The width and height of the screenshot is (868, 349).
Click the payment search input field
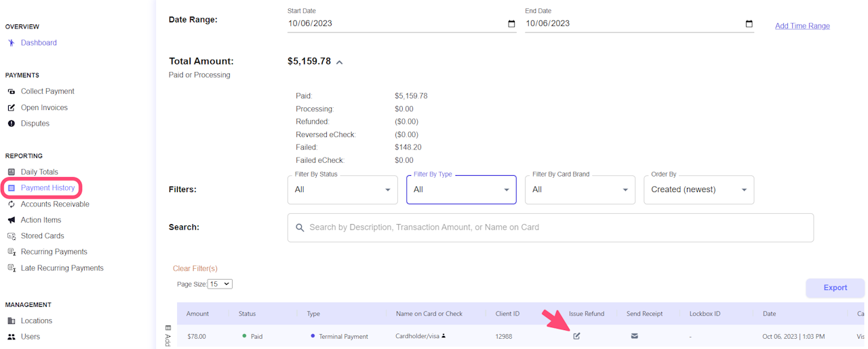549,227
